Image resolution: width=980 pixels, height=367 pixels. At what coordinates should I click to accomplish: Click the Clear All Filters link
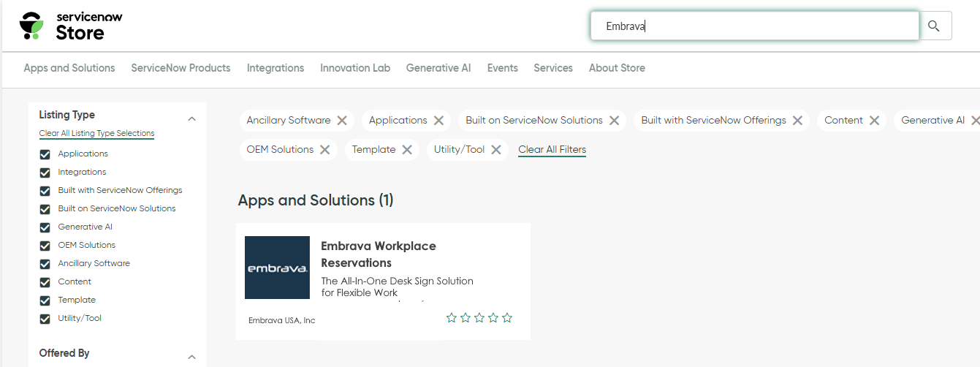[x=552, y=150]
